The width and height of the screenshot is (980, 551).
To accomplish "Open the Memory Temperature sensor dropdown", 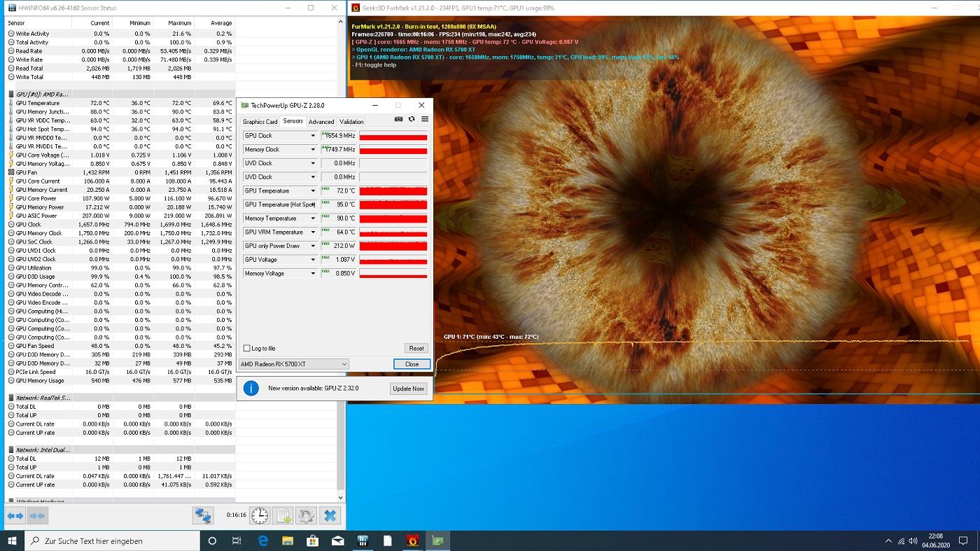I will coord(313,218).
